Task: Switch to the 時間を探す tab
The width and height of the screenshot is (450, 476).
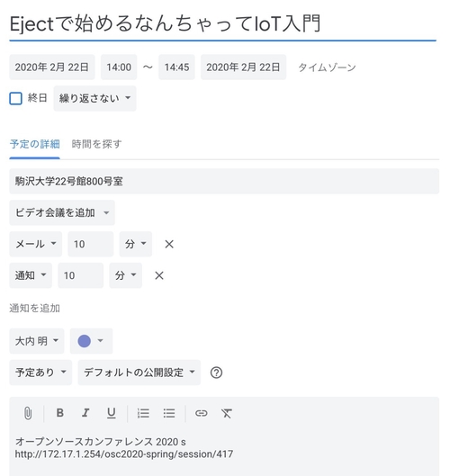Action: tap(97, 144)
